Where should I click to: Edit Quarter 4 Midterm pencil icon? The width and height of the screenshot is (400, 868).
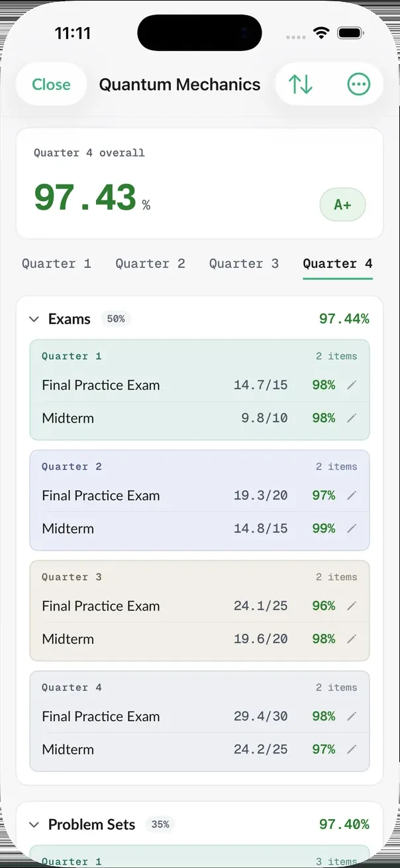coord(352,750)
